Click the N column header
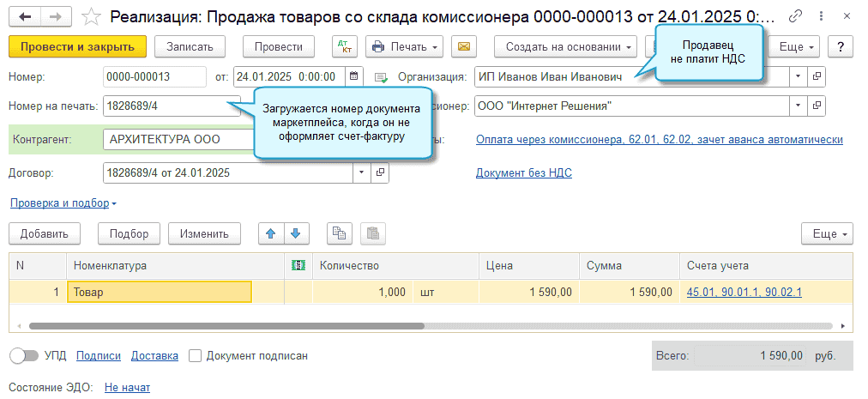This screenshot has width=868, height=399. pos(38,265)
